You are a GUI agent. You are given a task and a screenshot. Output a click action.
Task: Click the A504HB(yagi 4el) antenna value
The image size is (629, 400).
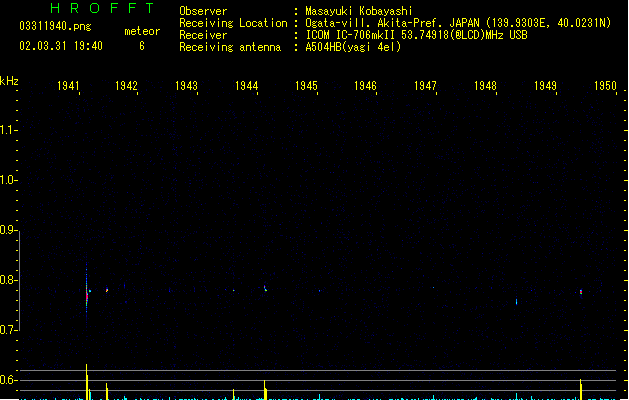[353, 47]
